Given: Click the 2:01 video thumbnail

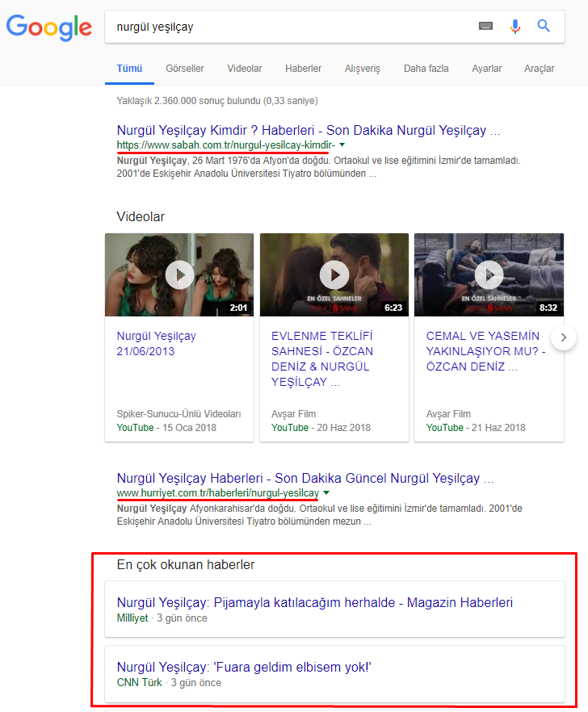Looking at the screenshot, I should coord(179,274).
